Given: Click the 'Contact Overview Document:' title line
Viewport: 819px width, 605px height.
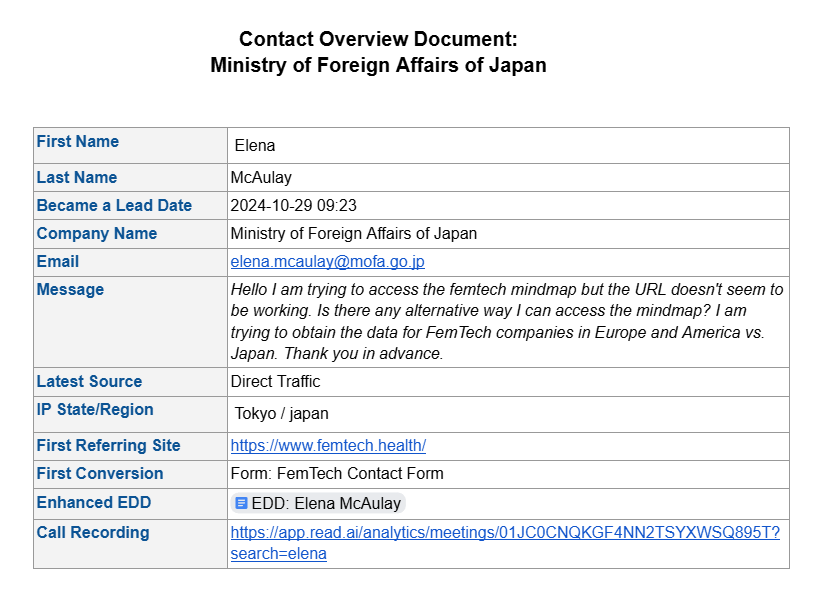Looking at the screenshot, I should [x=378, y=40].
